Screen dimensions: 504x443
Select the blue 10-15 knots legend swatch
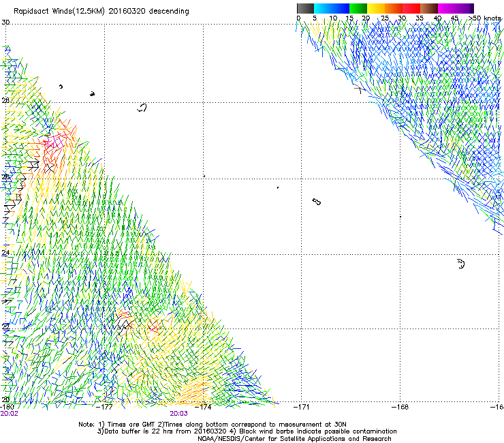coord(341,8)
